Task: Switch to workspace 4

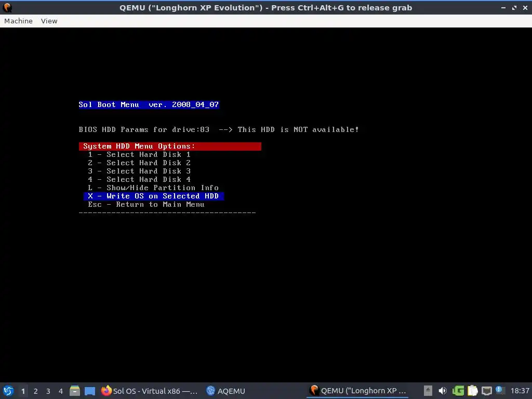Action: 61,391
